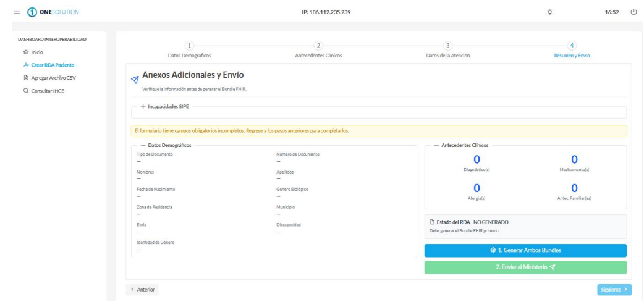Click the Estado del RDA: NO GENERADO text
Screen dimensions: 644x302
point(472,222)
